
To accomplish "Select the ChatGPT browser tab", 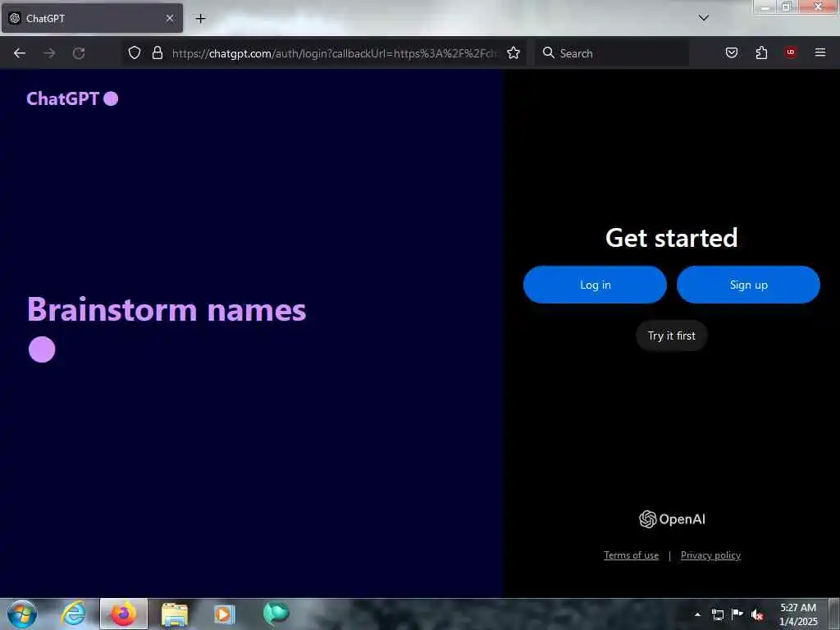I will (x=92, y=18).
